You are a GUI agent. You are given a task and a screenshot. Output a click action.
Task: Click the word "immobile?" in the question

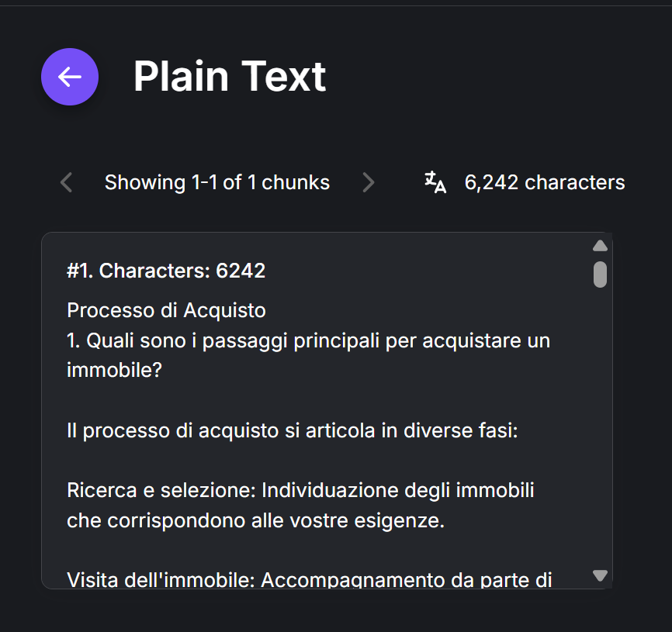[114, 370]
